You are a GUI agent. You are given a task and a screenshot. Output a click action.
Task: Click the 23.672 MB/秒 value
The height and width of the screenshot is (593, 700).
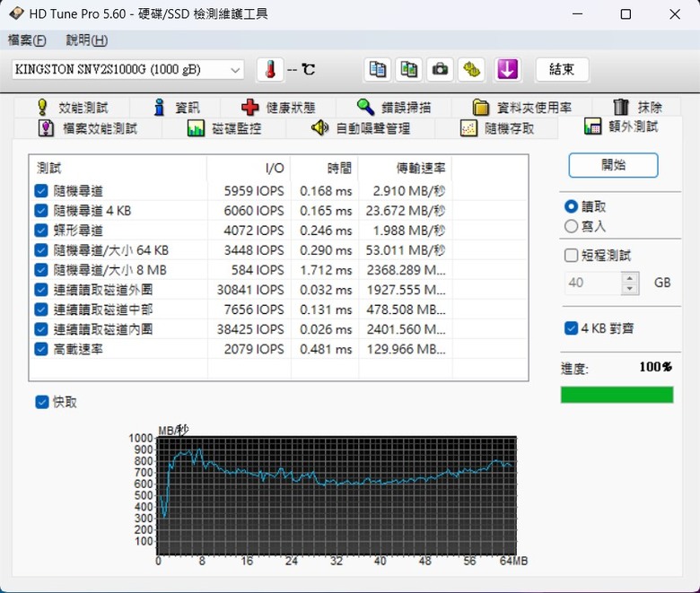click(406, 211)
